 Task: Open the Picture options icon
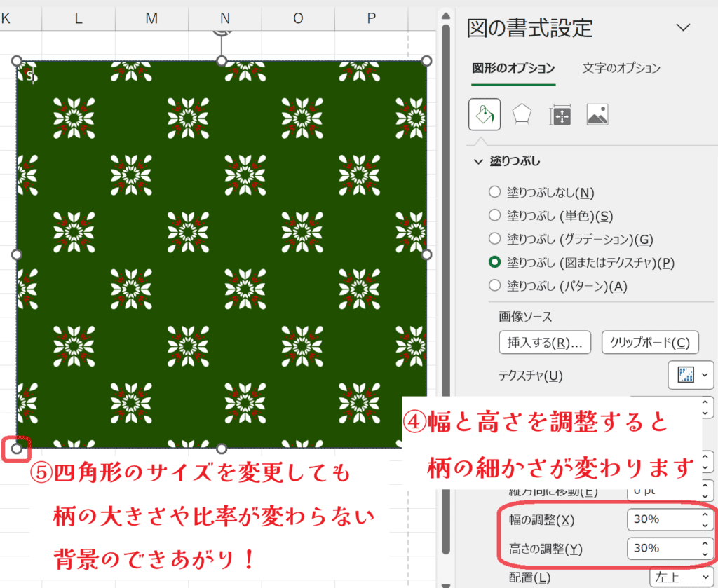pos(597,114)
